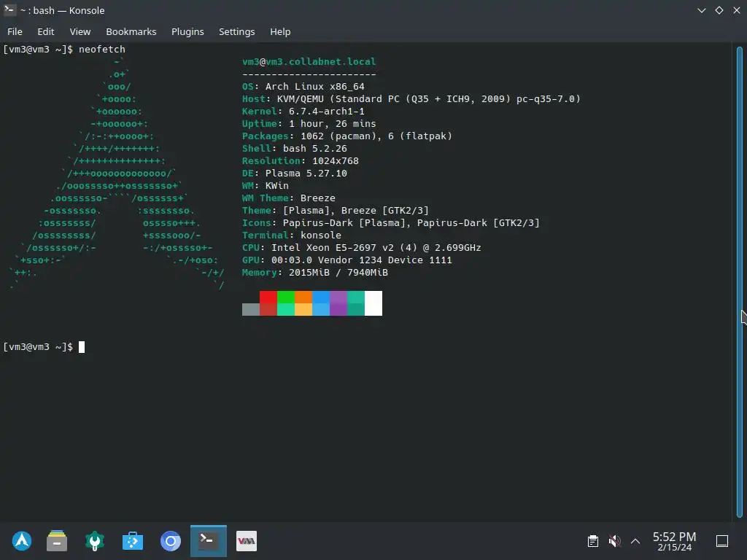The height and width of the screenshot is (560, 747).
Task: Click the purple color block
Action: point(338,303)
